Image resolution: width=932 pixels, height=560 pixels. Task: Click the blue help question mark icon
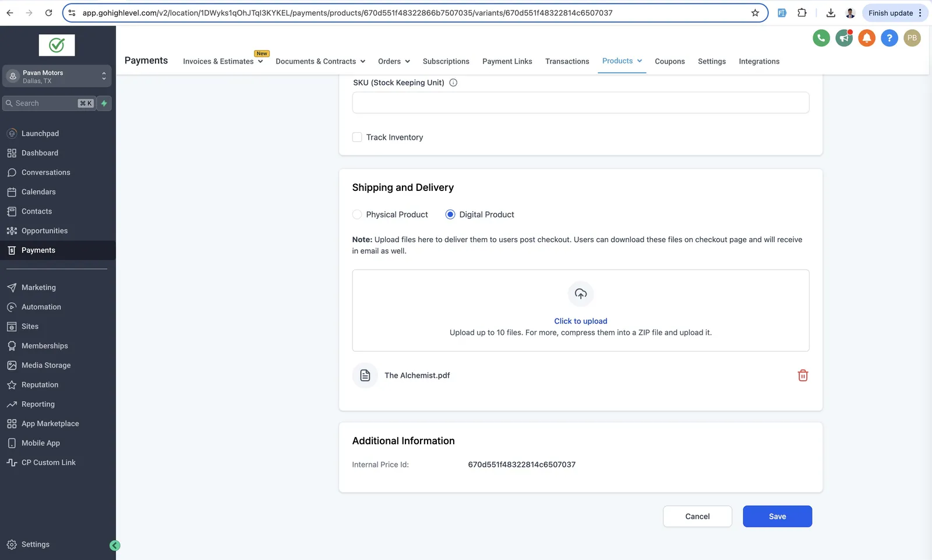(889, 38)
